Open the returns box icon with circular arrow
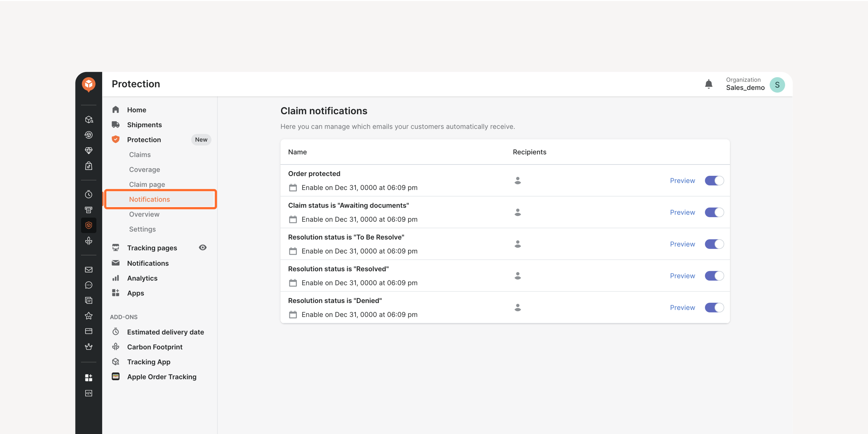Image resolution: width=868 pixels, height=434 pixels. pos(89,135)
